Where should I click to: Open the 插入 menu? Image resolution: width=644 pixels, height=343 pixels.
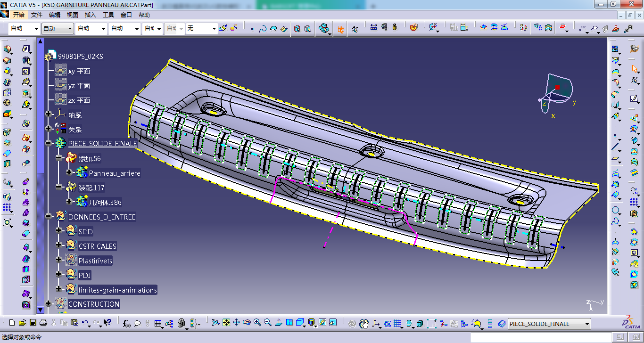click(x=91, y=15)
